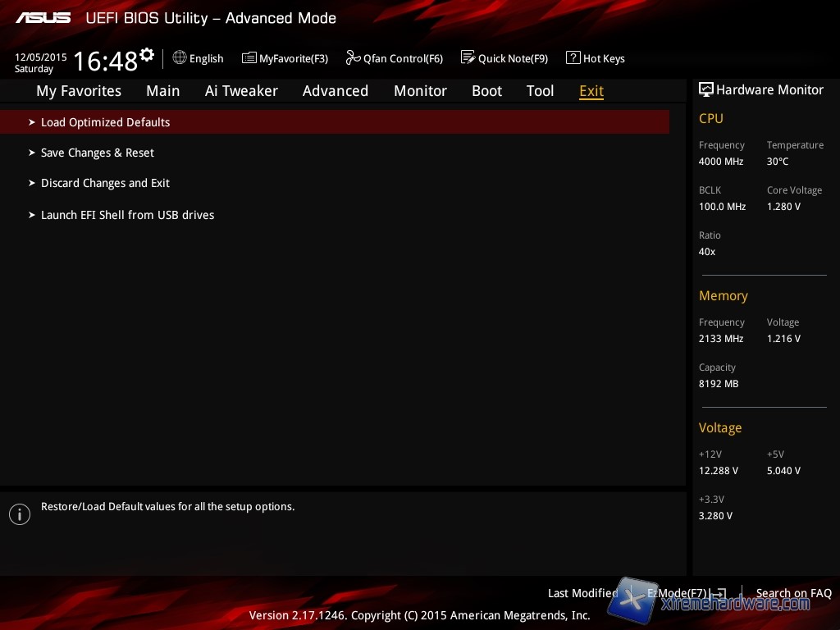Select the Advanced tab

pos(335,91)
